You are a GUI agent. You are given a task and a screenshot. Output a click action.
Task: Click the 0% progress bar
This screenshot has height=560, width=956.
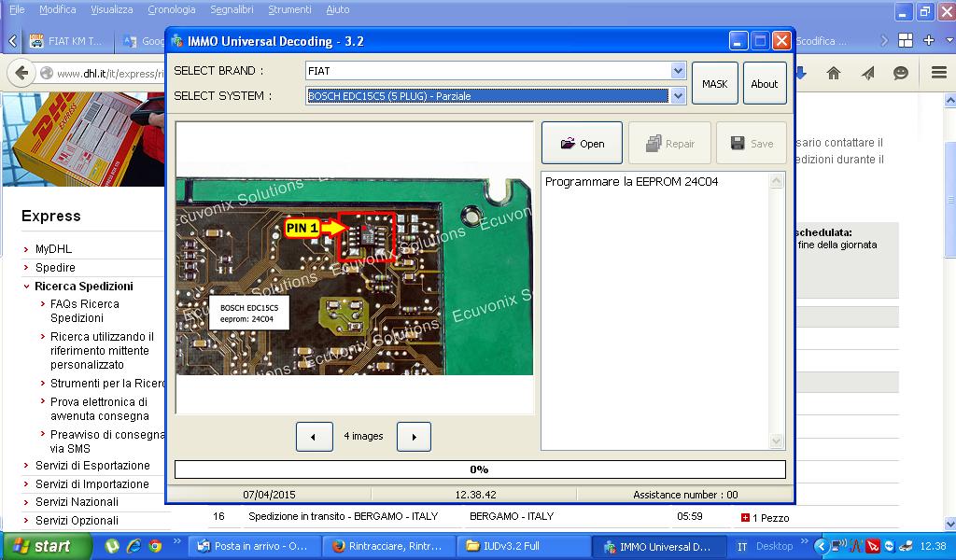[x=480, y=469]
